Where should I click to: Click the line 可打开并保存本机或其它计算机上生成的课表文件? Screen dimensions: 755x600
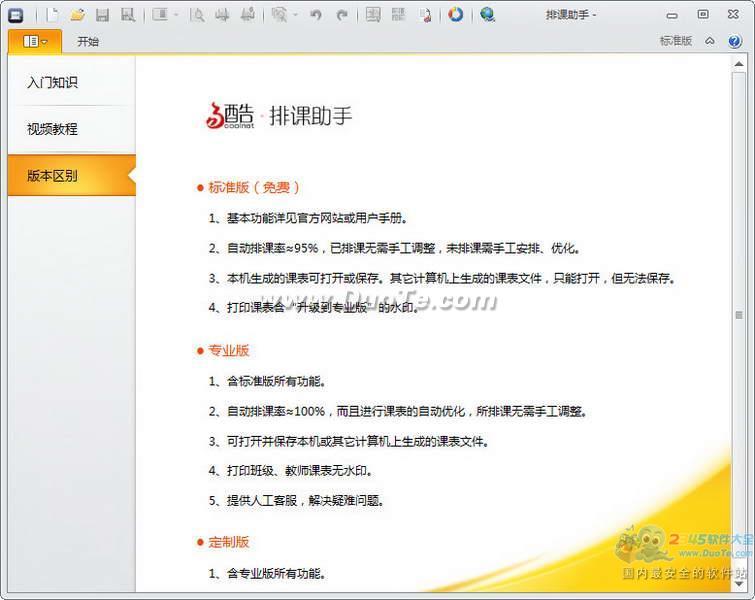pyautogui.click(x=348, y=441)
